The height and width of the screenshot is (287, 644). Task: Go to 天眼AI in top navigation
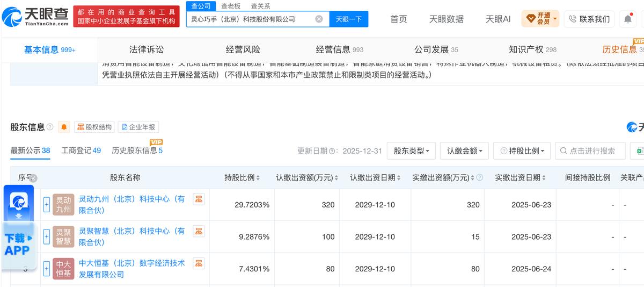click(498, 19)
